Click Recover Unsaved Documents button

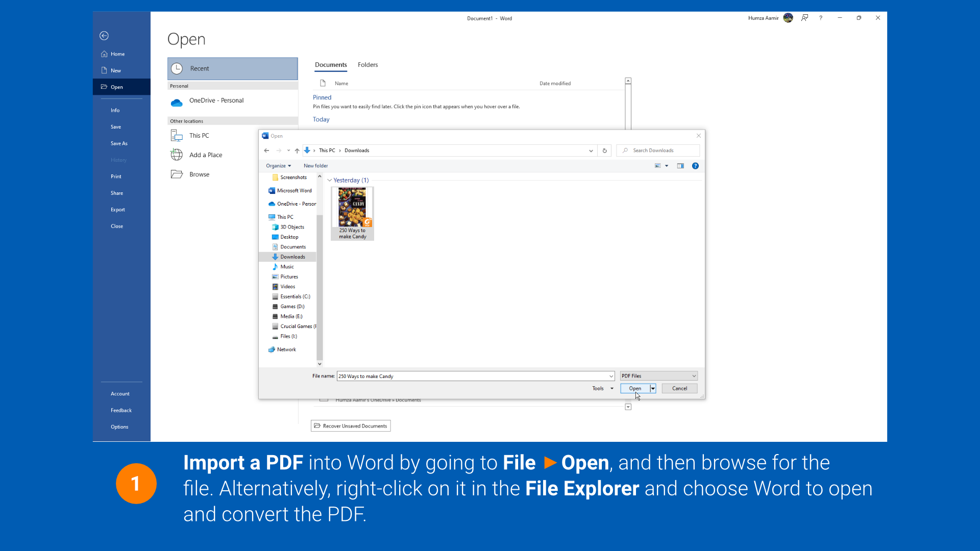(351, 426)
